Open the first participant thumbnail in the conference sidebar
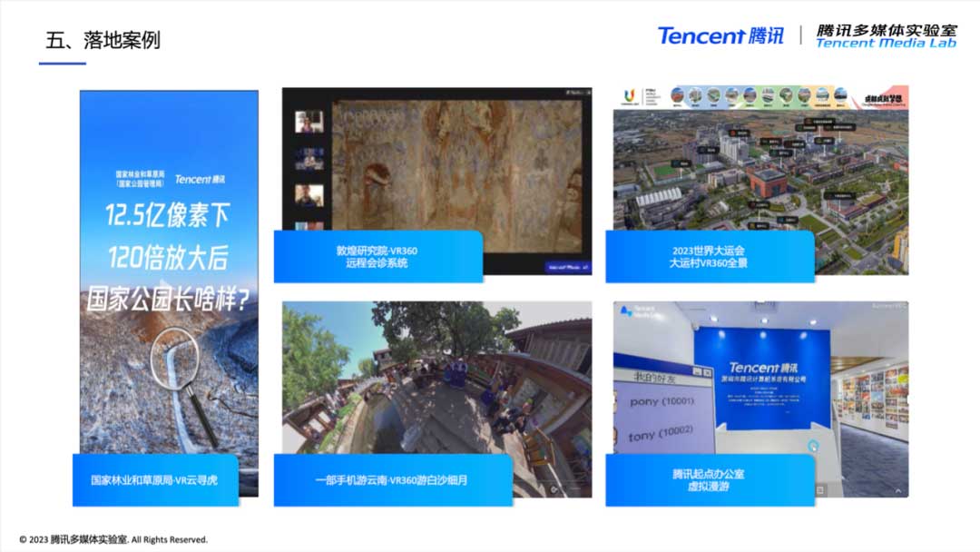Image resolution: width=980 pixels, height=552 pixels. [x=309, y=122]
